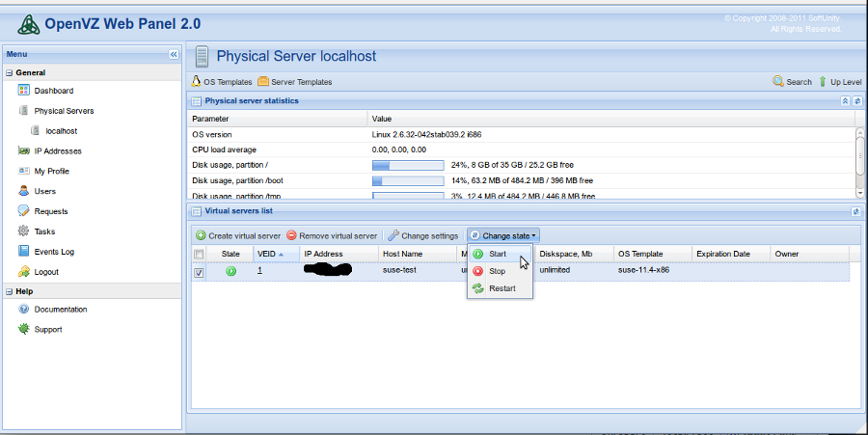
Task: Click the Users icon in menu
Action: 23,191
